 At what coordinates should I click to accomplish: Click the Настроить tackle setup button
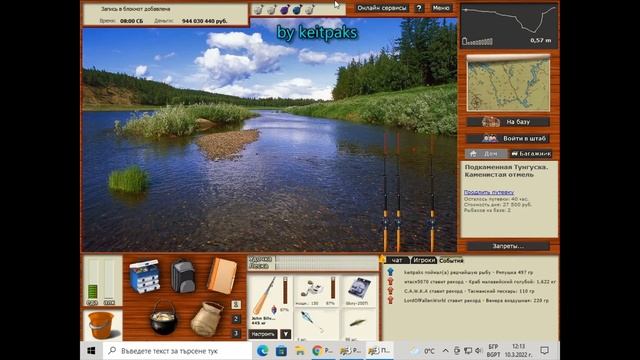click(263, 334)
